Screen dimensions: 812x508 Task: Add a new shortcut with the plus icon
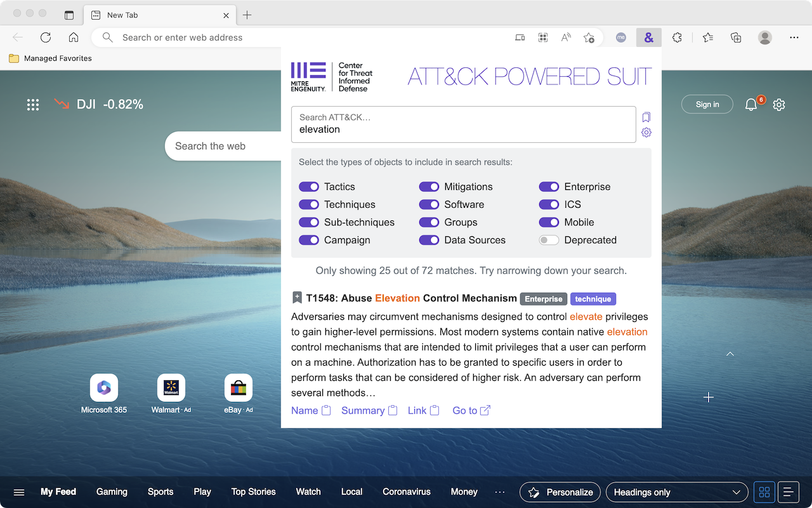[709, 398]
